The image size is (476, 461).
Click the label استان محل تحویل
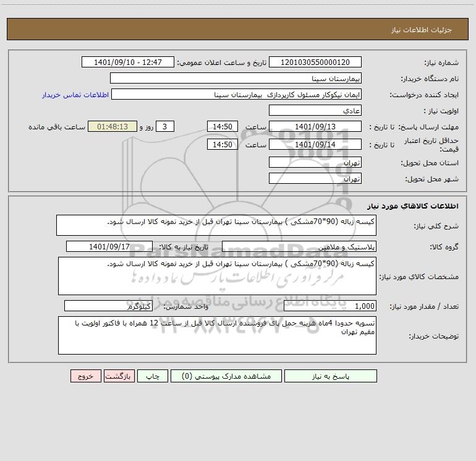pos(430,163)
